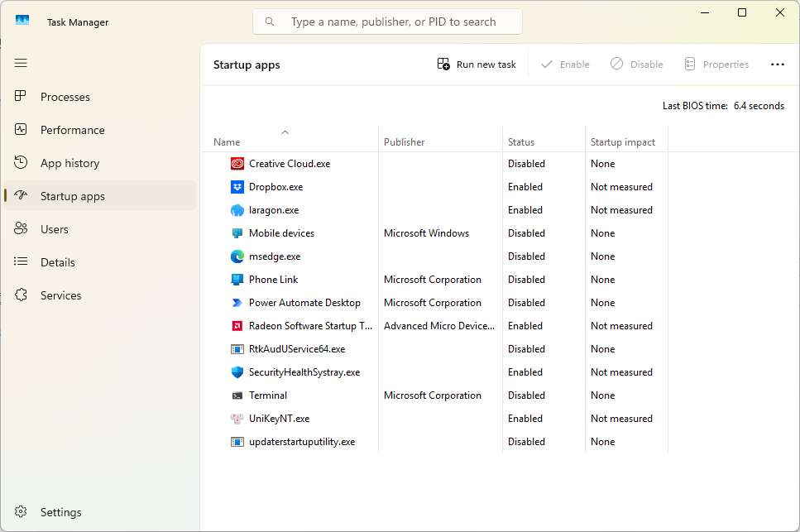Go to Performance page
The image size is (800, 532).
coord(100,130)
